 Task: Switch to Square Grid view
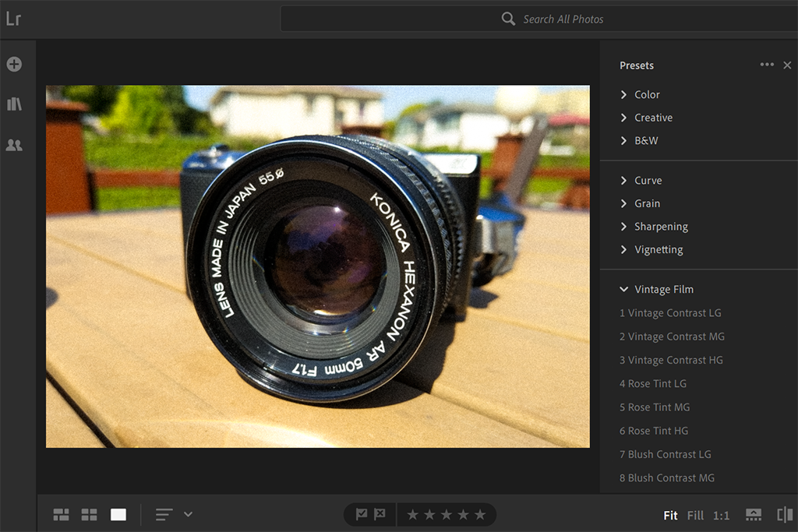(x=89, y=515)
